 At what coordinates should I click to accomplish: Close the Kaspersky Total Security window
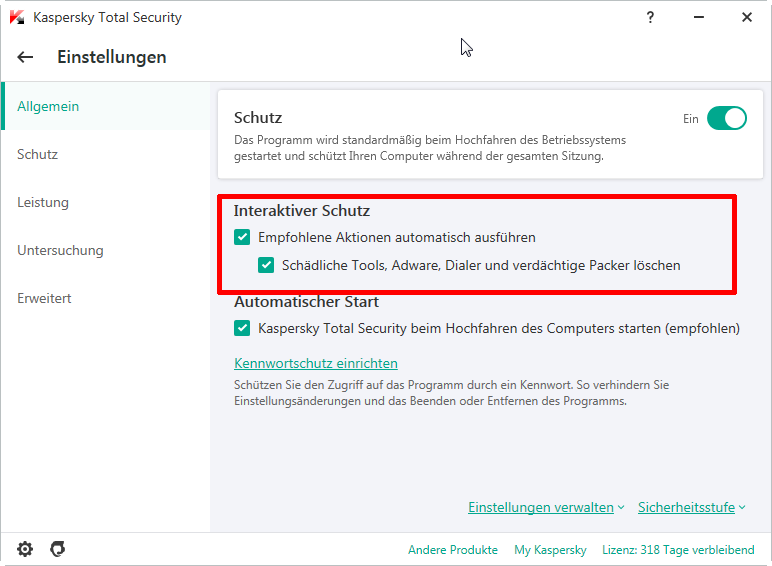(x=747, y=17)
